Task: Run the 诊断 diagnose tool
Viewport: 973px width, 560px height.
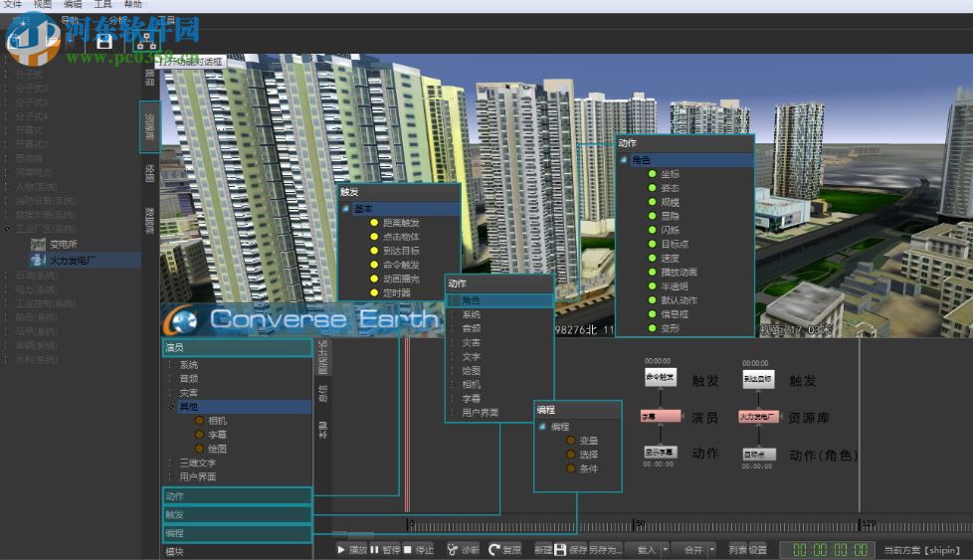Action: click(463, 549)
